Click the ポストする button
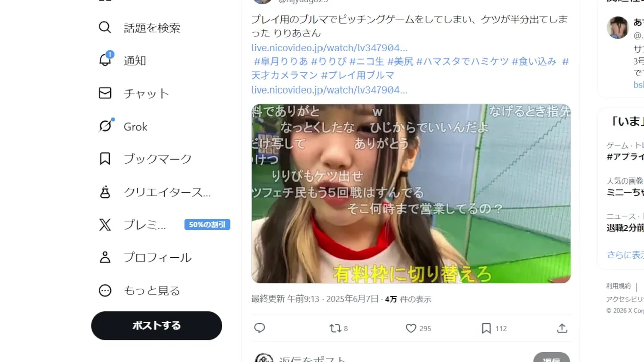 [156, 325]
